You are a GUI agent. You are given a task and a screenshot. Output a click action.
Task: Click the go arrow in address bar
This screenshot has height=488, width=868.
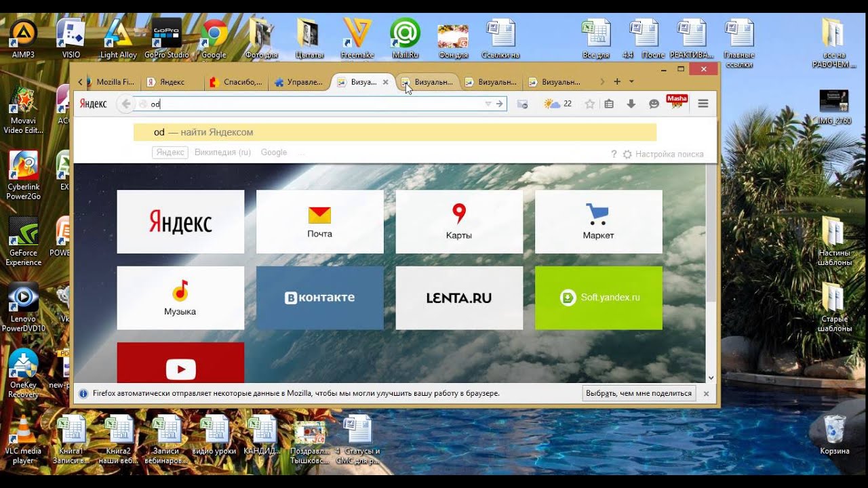click(499, 104)
